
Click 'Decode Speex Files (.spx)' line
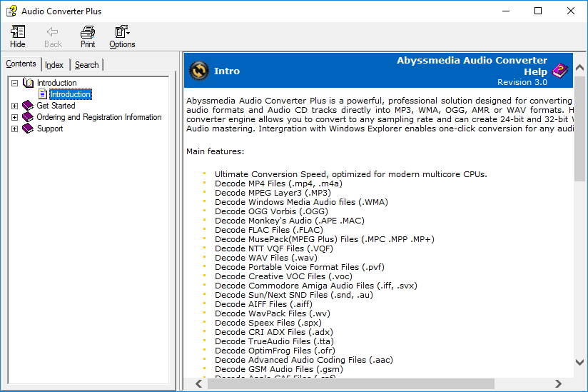[268, 323]
